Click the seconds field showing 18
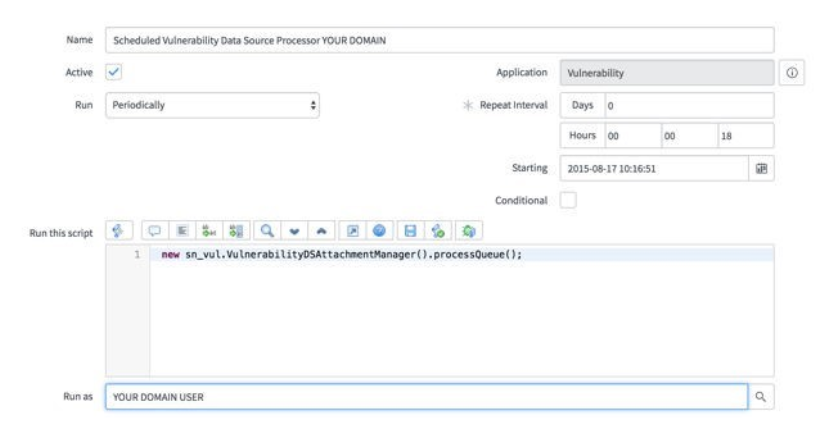The width and height of the screenshot is (821, 443). [x=746, y=136]
